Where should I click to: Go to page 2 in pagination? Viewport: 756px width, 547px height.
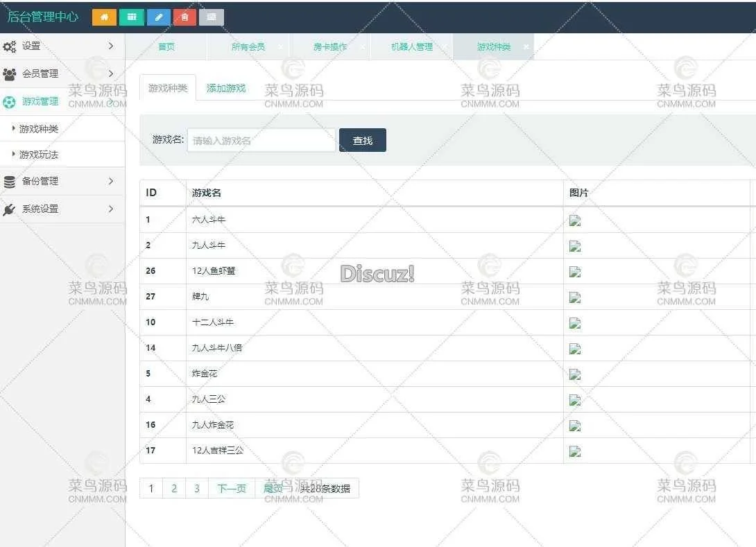(x=174, y=489)
